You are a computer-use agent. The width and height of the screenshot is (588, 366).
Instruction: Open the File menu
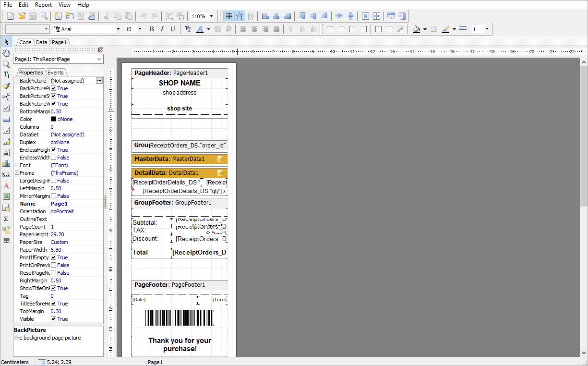[8, 5]
